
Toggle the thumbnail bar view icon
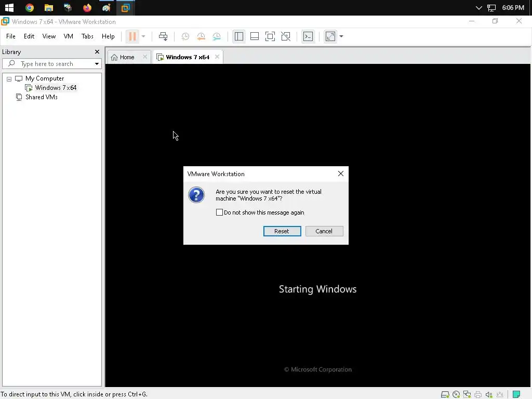[x=255, y=36]
